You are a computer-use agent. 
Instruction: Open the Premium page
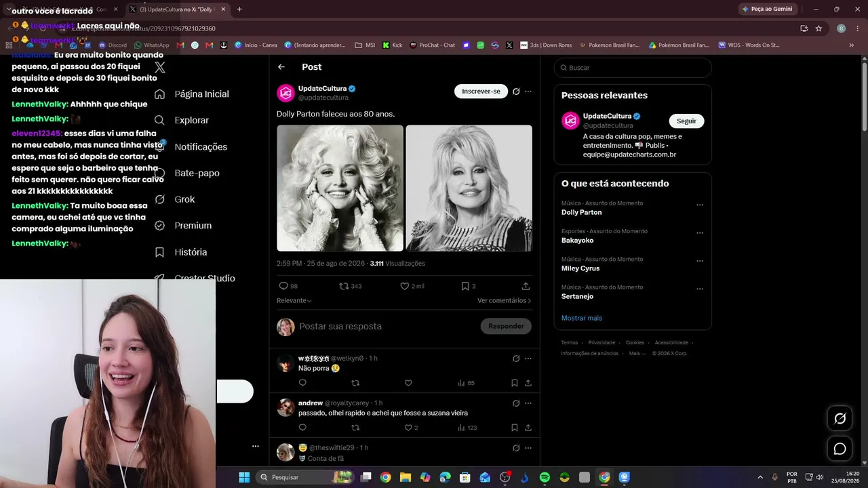point(183,226)
